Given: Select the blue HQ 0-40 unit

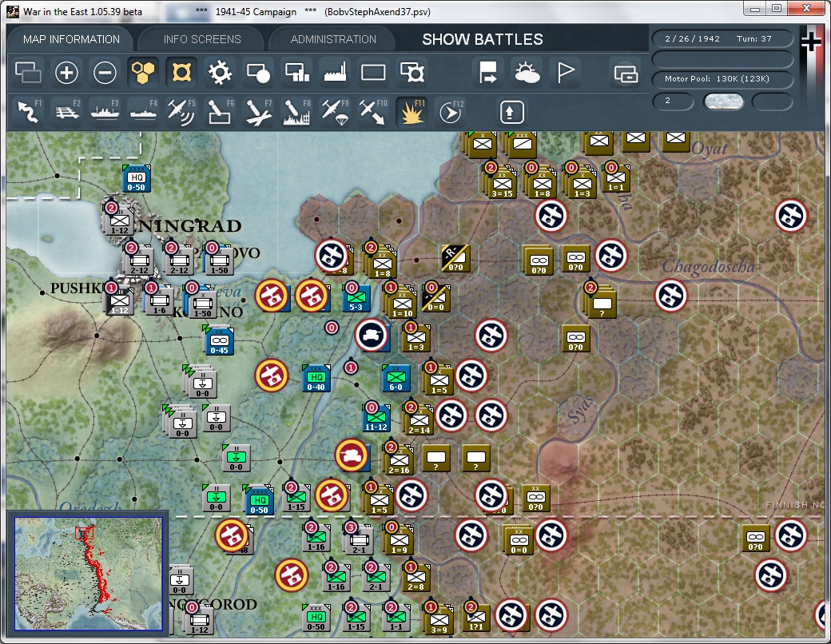Looking at the screenshot, I should tap(316, 379).
